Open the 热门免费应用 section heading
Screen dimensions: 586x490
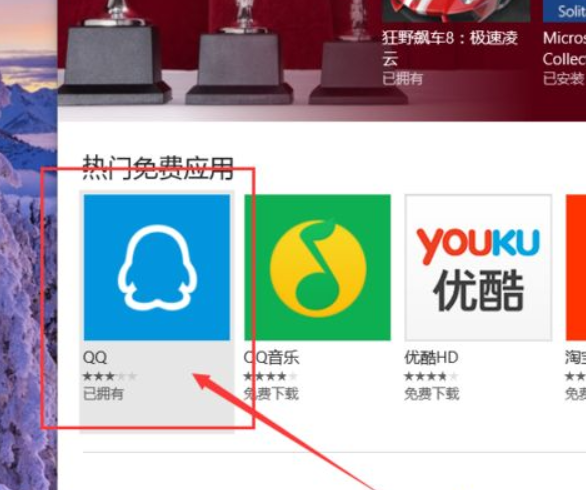[158, 167]
